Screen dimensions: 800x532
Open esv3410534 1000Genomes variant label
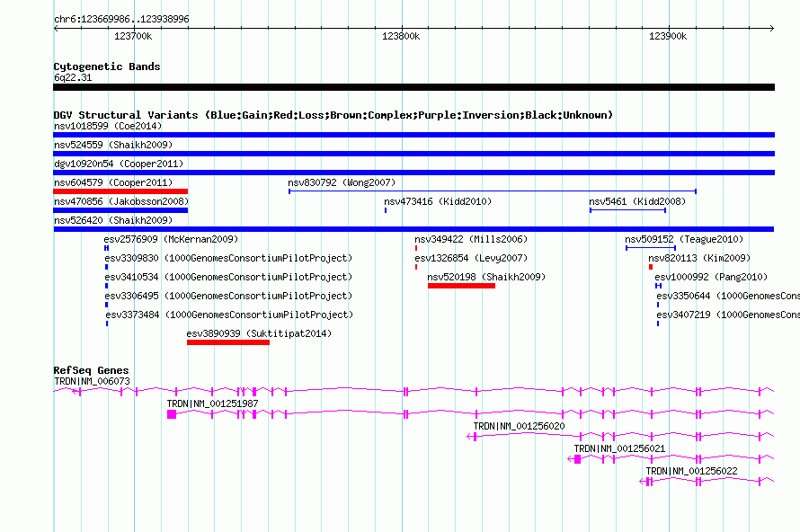tap(228, 277)
